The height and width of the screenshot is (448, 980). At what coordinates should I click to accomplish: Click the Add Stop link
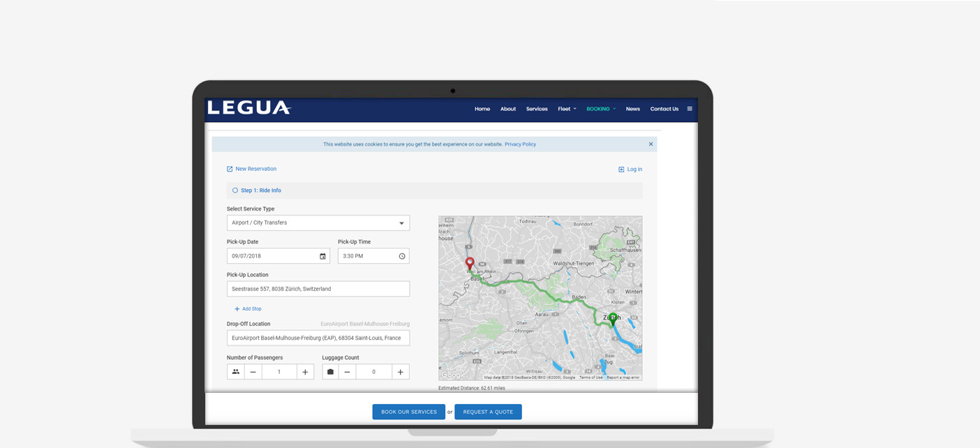[252, 308]
